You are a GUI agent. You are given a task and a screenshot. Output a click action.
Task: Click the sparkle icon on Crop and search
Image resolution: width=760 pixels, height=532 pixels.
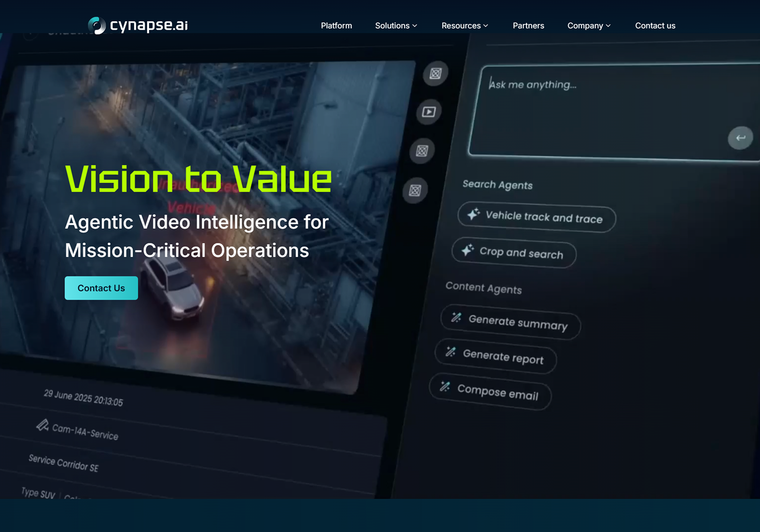[x=467, y=250]
